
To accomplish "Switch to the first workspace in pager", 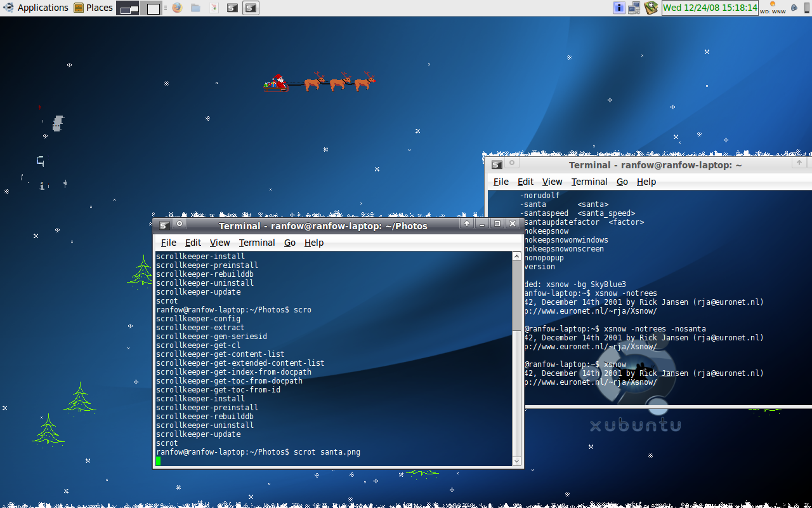I will pos(129,8).
